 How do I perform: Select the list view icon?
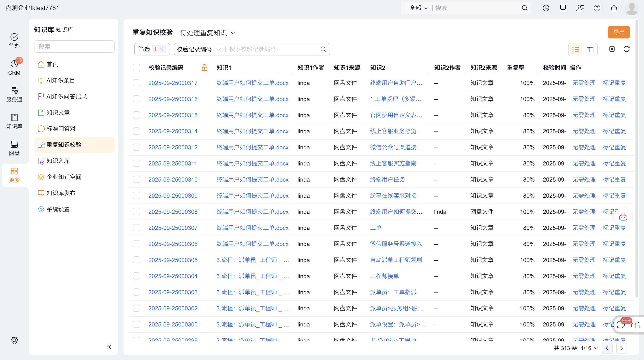click(576, 49)
